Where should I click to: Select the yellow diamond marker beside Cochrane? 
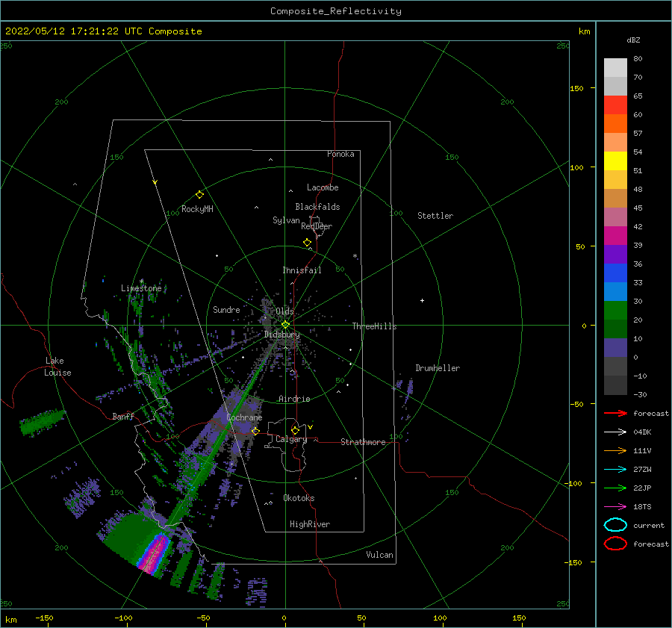(x=255, y=431)
